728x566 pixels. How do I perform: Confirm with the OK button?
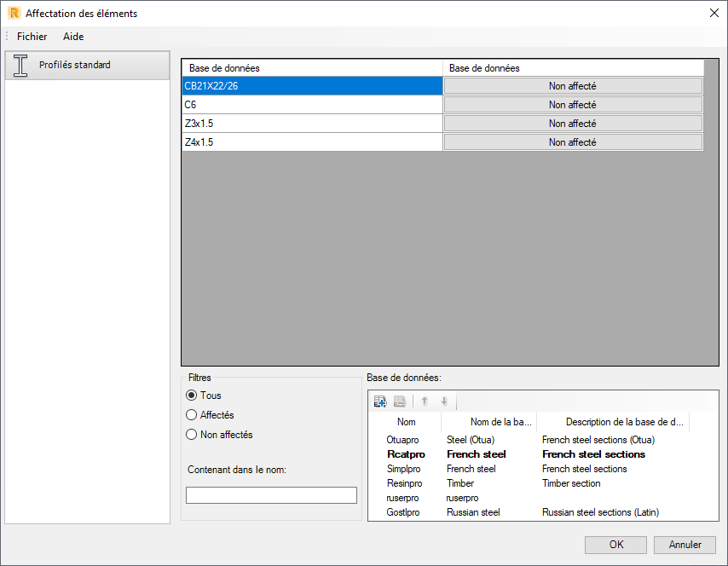pyautogui.click(x=615, y=545)
